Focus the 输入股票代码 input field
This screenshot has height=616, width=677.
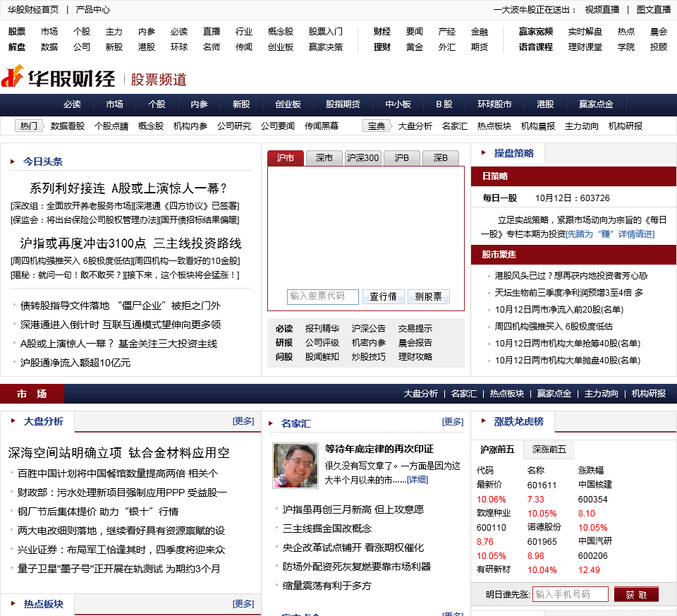click(323, 296)
